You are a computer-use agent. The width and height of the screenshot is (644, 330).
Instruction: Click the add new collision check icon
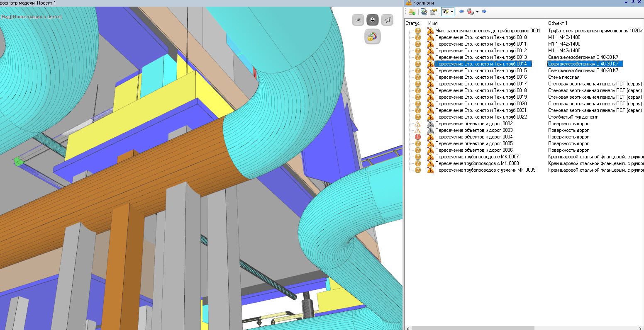point(412,12)
